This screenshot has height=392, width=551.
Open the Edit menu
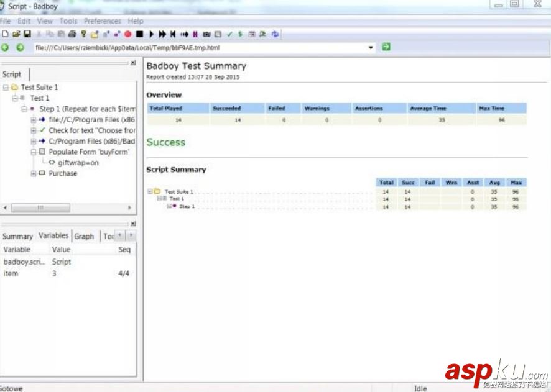tap(24, 21)
